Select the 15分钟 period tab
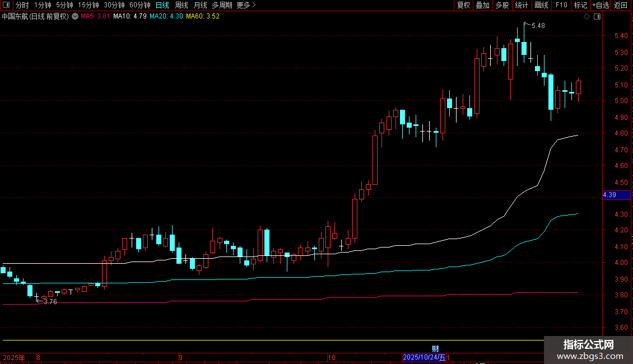The width and height of the screenshot is (633, 364). pyautogui.click(x=89, y=5)
